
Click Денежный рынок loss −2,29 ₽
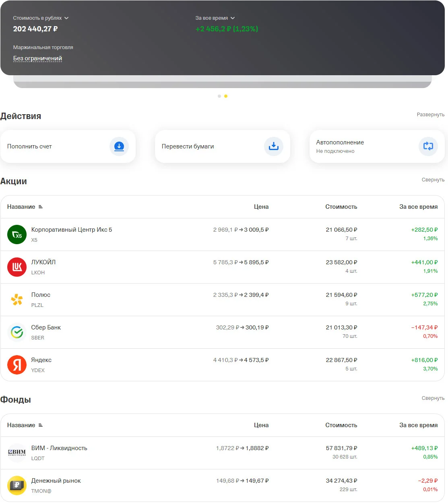[428, 481]
